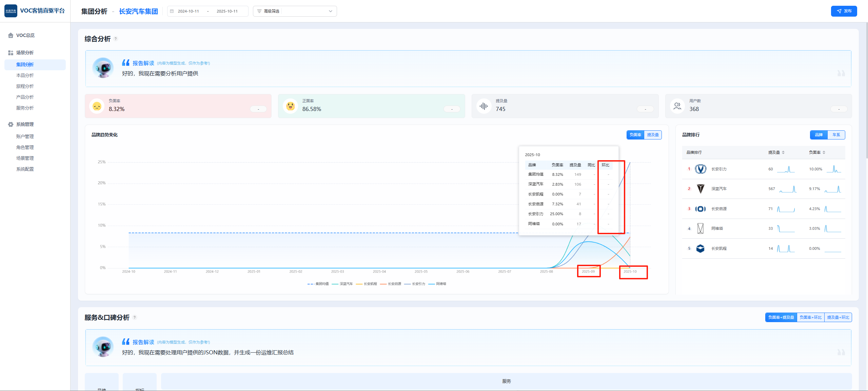Click the 长安引力 brand logo
The height and width of the screenshot is (391, 868).
(x=701, y=169)
